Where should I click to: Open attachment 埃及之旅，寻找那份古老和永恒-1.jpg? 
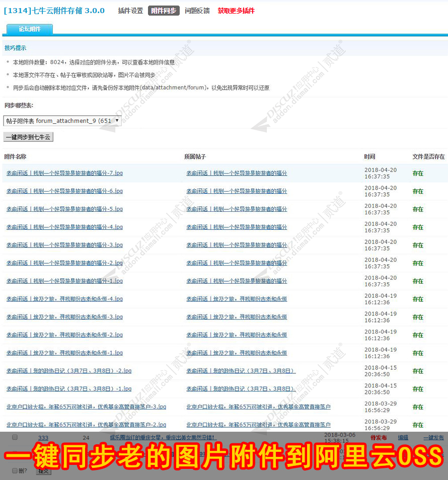pos(64,353)
